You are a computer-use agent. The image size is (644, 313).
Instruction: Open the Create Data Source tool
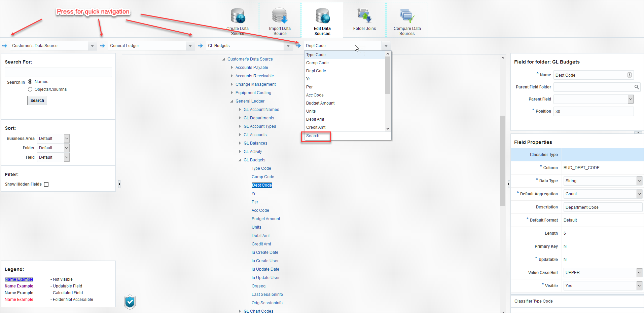click(x=238, y=20)
